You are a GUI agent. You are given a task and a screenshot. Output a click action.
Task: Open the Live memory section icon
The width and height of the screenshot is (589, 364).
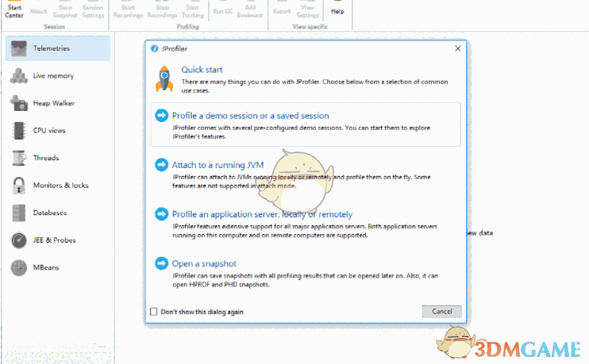pos(18,76)
